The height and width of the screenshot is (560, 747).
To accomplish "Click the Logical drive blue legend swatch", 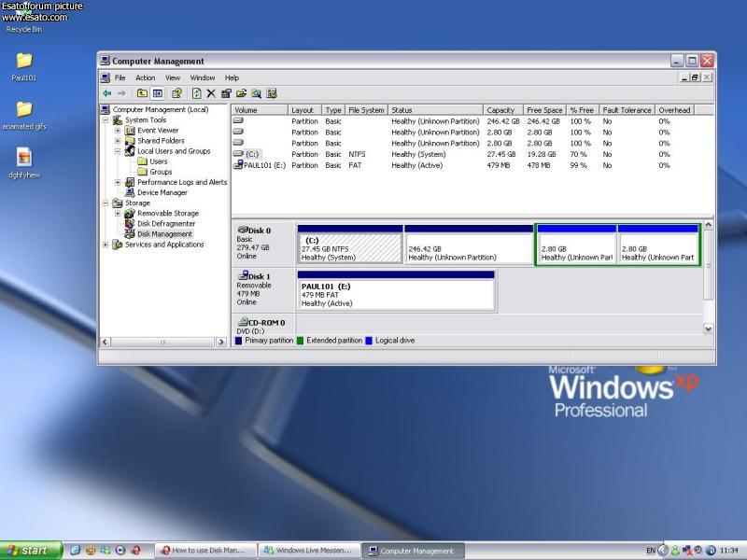I will pyautogui.click(x=369, y=341).
